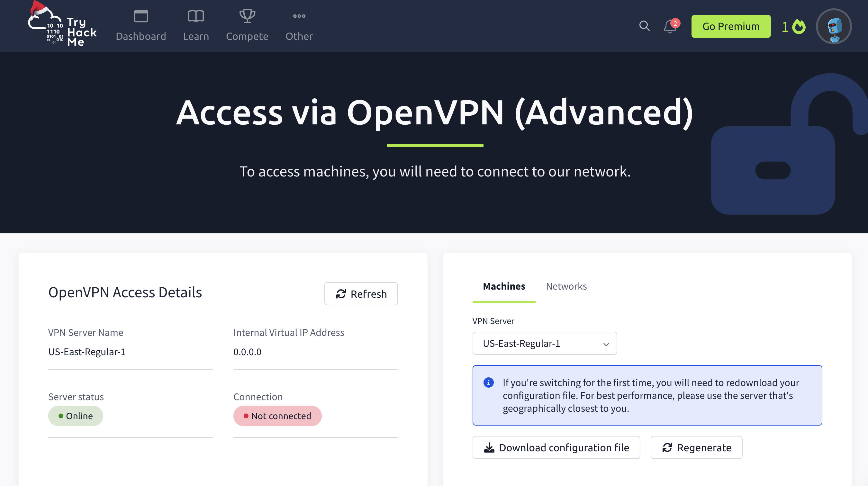Viewport: 868px width, 486px height.
Task: Click the Learn book icon
Action: coord(196,15)
